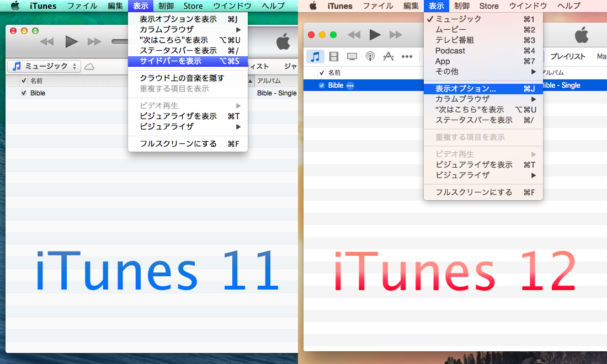
Task: Click the fast-forward button in iTunes 12
Action: (396, 35)
